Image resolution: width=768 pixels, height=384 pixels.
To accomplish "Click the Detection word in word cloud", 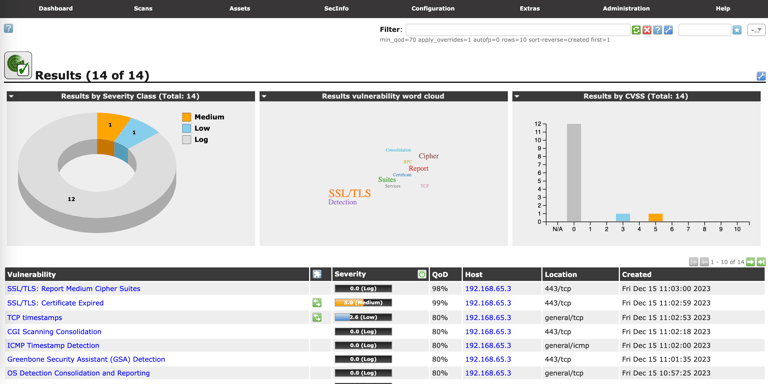I will tap(343, 202).
